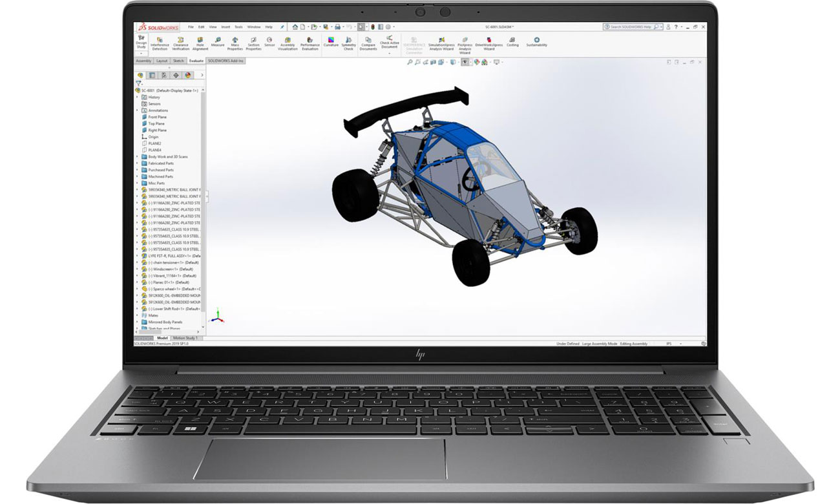840x504 pixels.
Task: Open the Costing tool
Action: click(x=512, y=42)
